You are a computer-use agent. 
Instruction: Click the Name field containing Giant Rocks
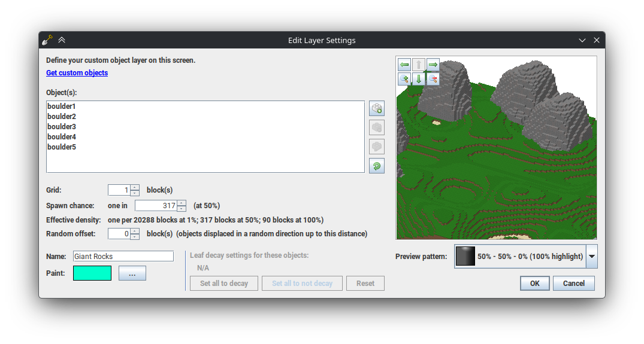coord(123,257)
